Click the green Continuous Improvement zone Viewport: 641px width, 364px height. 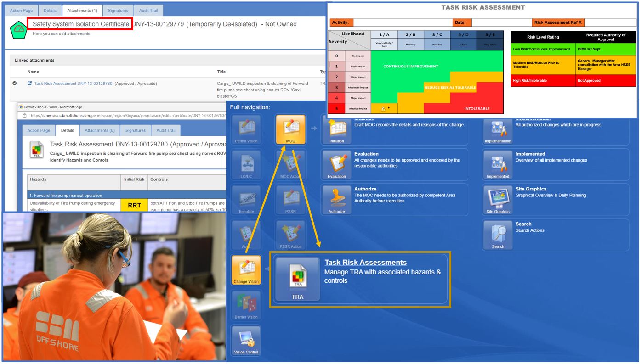tap(411, 67)
